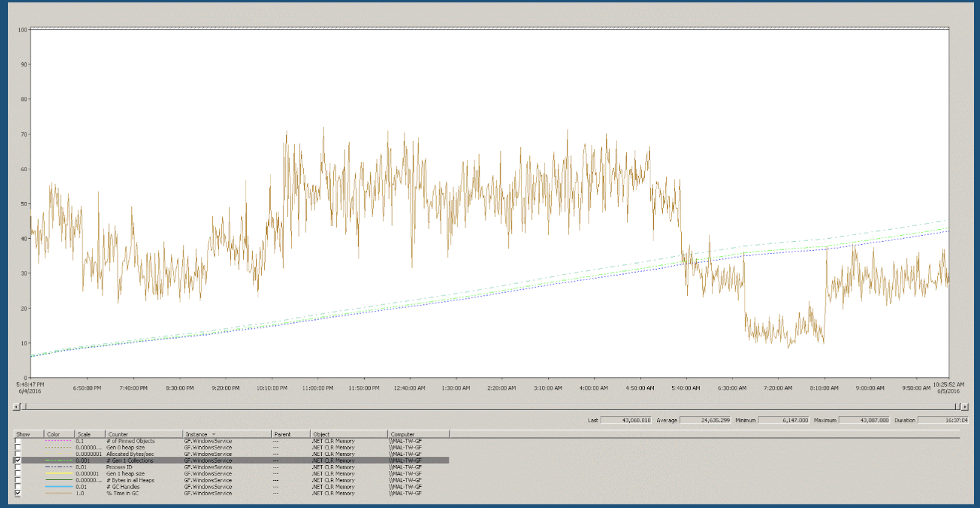Click the Computer column header
The width and height of the screenshot is (980, 508).
[419, 434]
